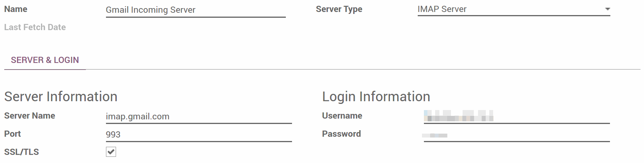Click the Server Type label
This screenshot has width=644, height=163.
coord(339,9)
